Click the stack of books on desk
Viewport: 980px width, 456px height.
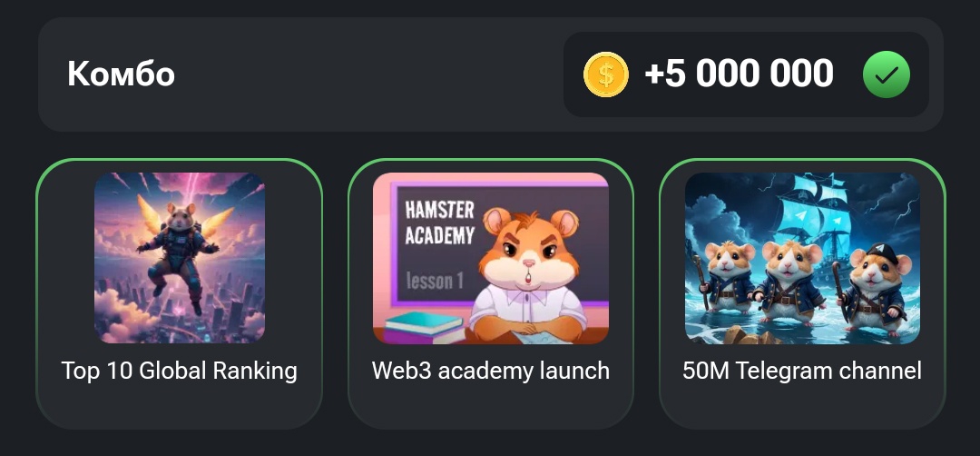pos(425,326)
